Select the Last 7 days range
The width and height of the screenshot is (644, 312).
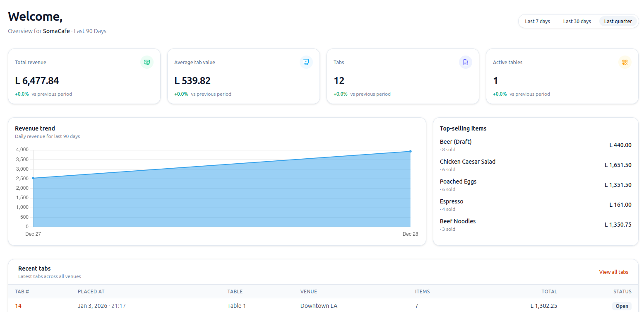[x=537, y=21]
